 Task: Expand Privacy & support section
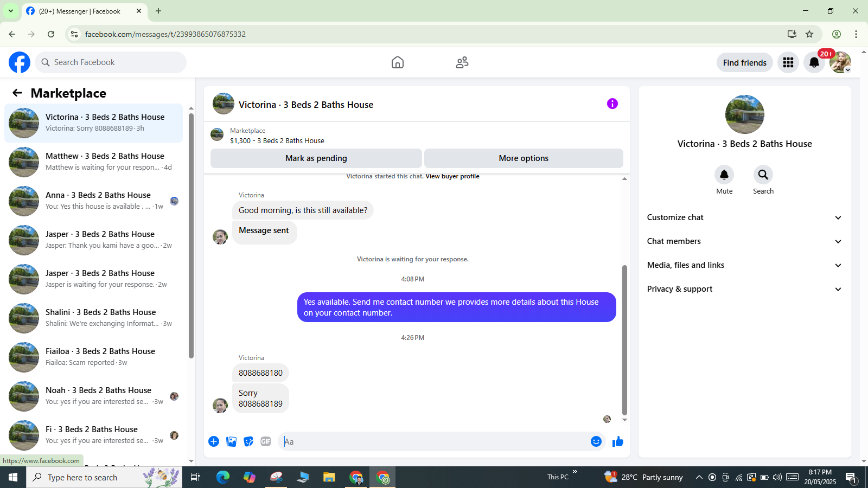pyautogui.click(x=744, y=289)
